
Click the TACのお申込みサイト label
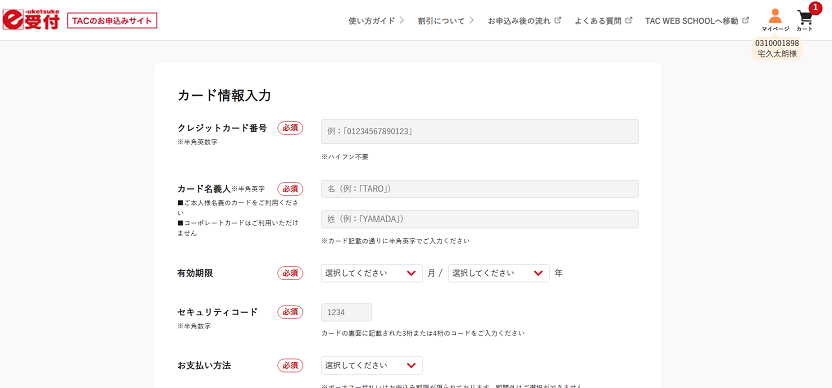tap(112, 21)
